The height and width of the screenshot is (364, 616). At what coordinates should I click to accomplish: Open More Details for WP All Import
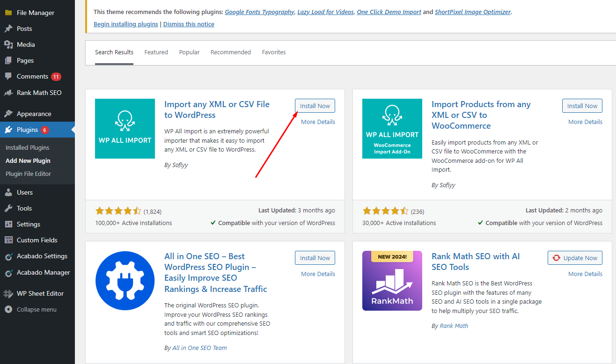[x=318, y=122]
